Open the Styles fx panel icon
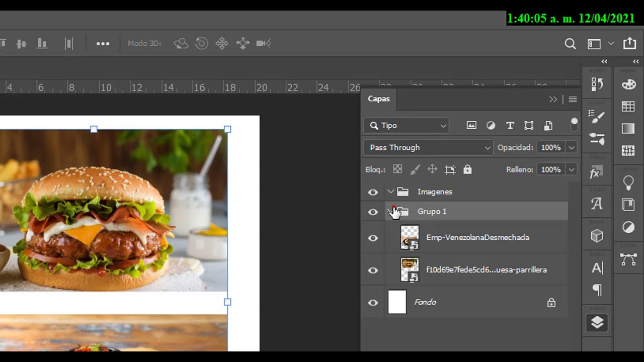The image size is (644, 362). [x=595, y=173]
